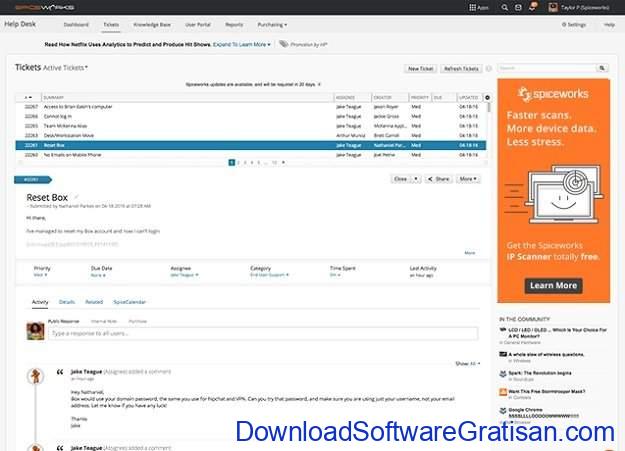Go to next page of tickets
This screenshot has height=451, width=625.
click(x=283, y=162)
